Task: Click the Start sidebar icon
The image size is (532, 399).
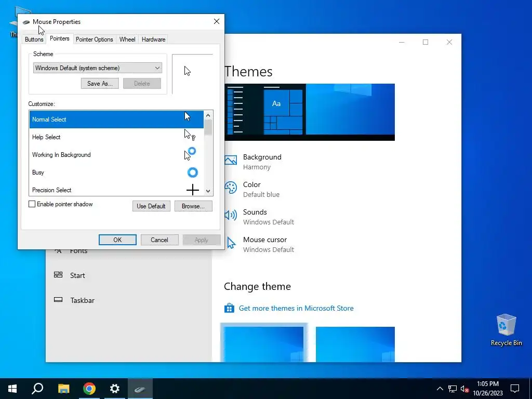Action: tap(58, 275)
